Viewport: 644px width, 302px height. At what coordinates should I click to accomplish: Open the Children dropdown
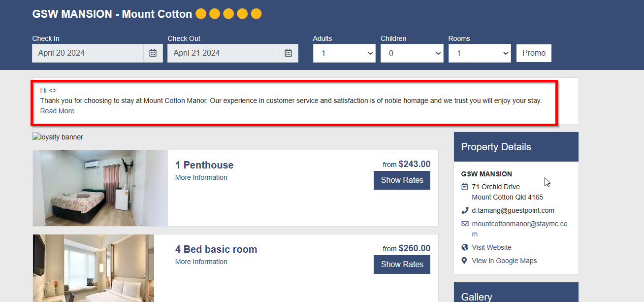point(412,53)
